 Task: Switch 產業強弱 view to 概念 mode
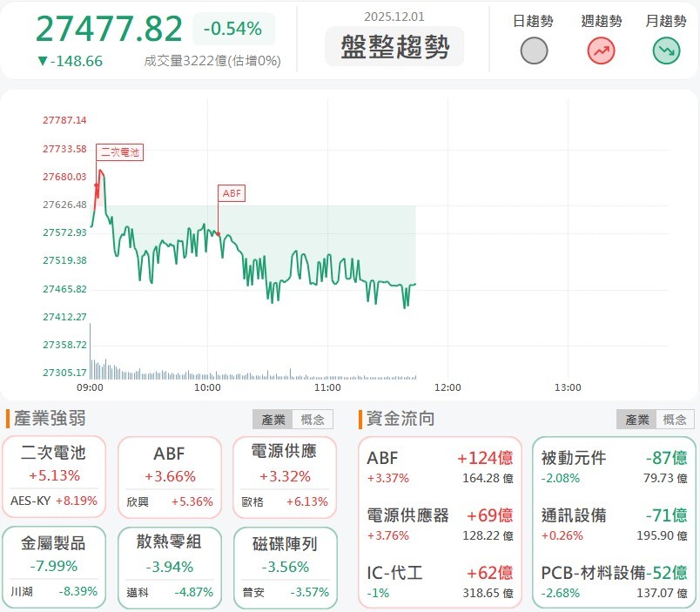[311, 419]
